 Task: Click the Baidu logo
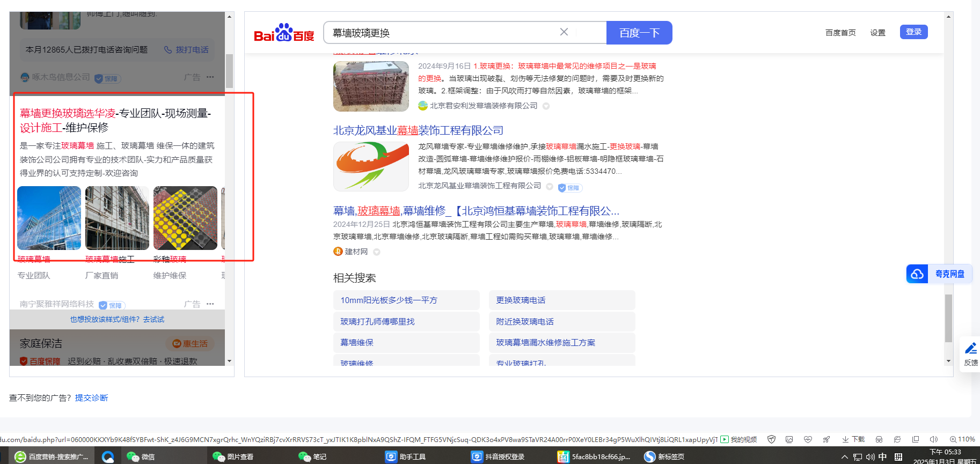(284, 33)
